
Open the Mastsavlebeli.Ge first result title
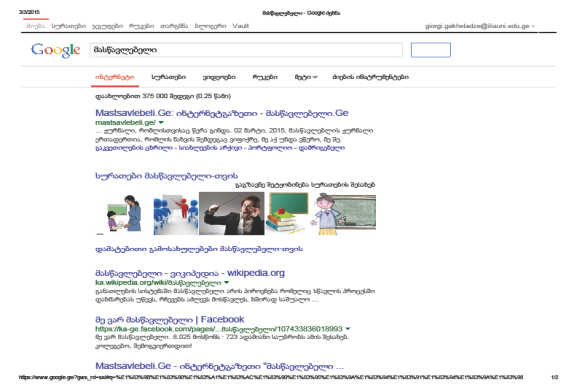point(222,113)
